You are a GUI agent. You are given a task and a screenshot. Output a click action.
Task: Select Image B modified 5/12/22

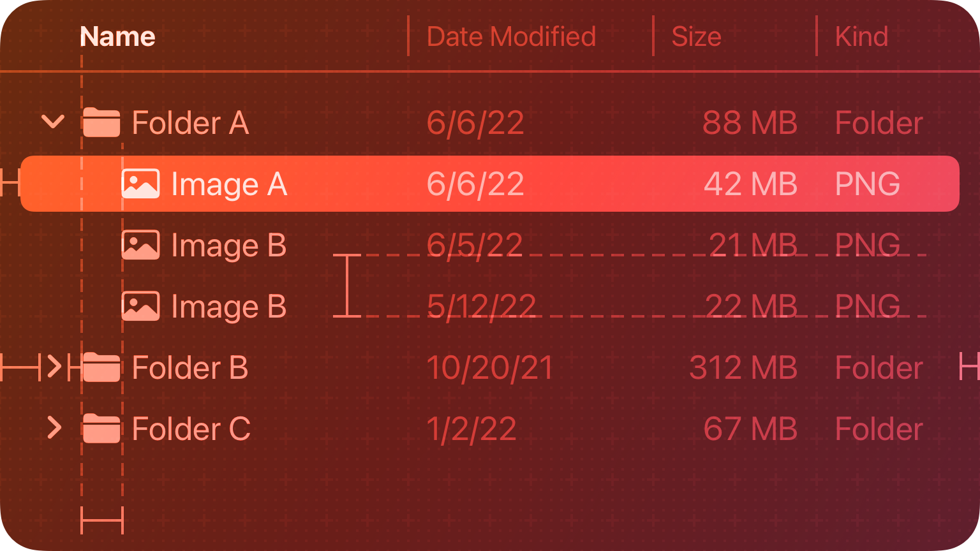pyautogui.click(x=228, y=307)
